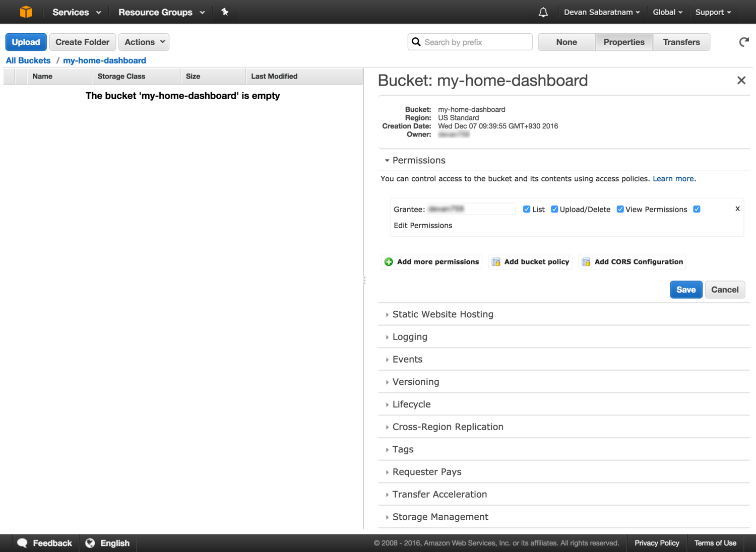Click the Grantee input field
The height and width of the screenshot is (552, 756).
coord(471,209)
